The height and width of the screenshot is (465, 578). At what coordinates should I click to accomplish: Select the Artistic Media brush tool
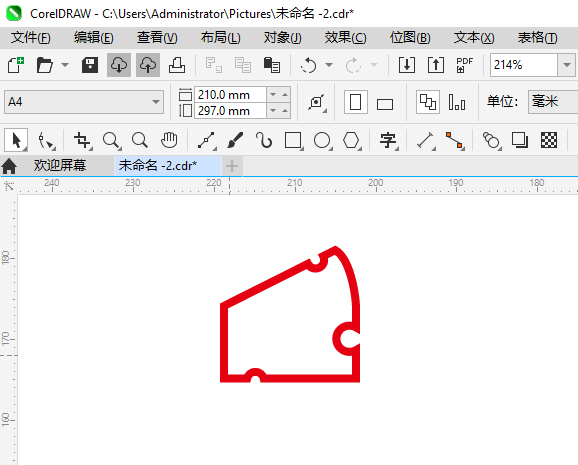tap(235, 140)
